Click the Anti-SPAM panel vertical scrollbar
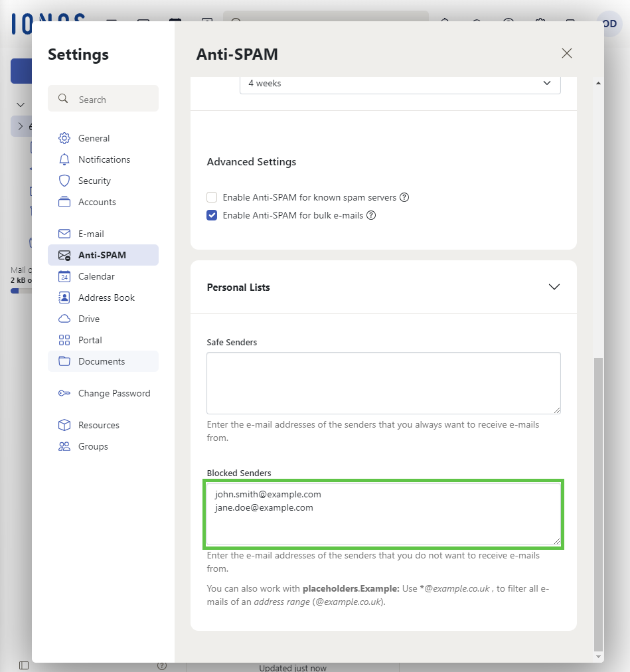This screenshot has width=630, height=672. 598,503
